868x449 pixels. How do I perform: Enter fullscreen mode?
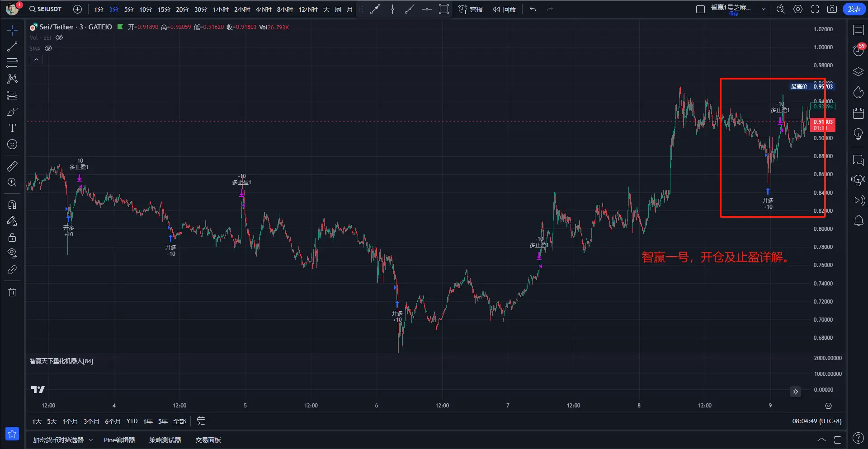815,9
